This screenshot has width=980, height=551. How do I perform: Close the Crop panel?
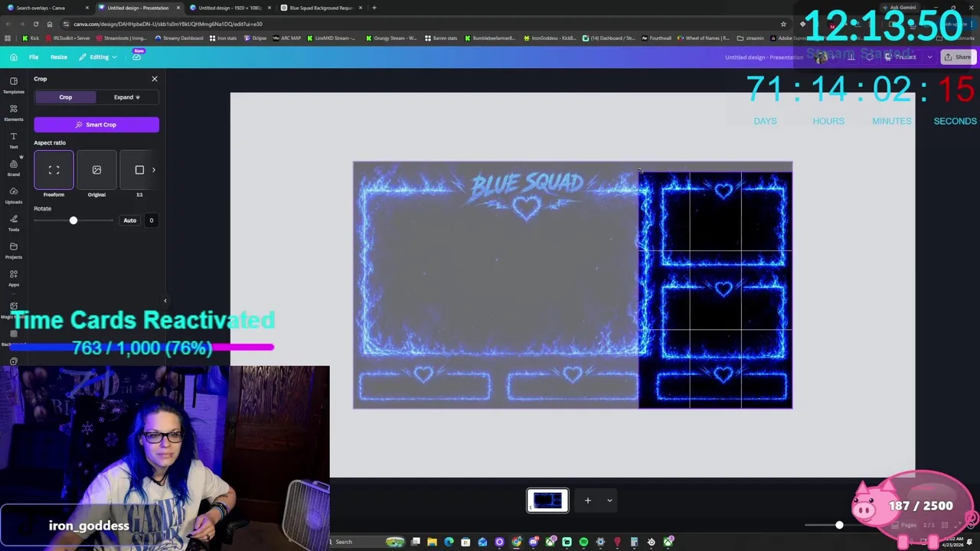(x=154, y=79)
